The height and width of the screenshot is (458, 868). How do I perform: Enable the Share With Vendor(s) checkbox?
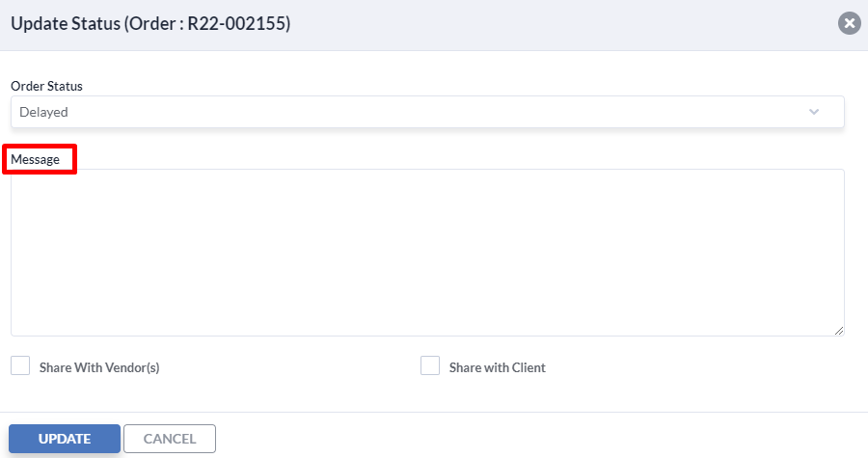click(20, 365)
